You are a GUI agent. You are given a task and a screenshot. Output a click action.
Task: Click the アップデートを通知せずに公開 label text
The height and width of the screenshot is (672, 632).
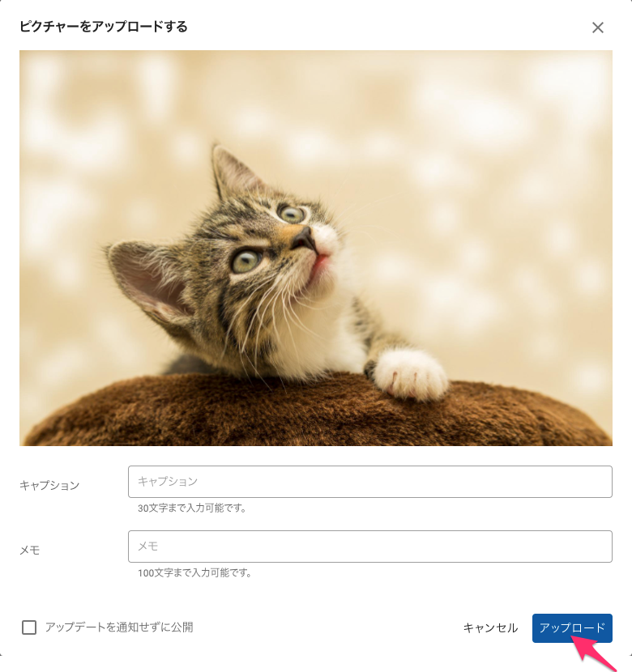coord(119,627)
